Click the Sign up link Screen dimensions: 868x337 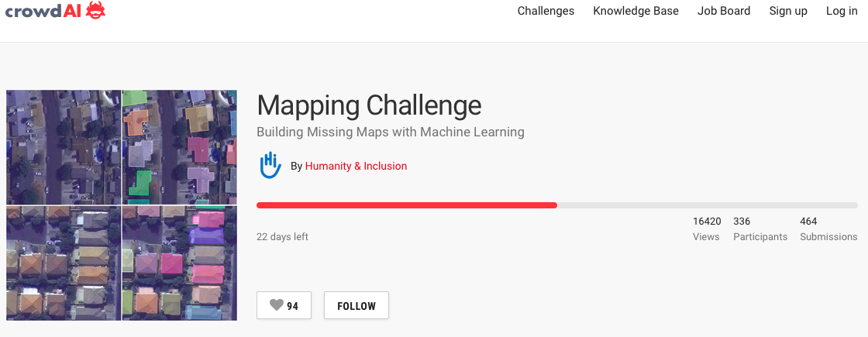[788, 11]
